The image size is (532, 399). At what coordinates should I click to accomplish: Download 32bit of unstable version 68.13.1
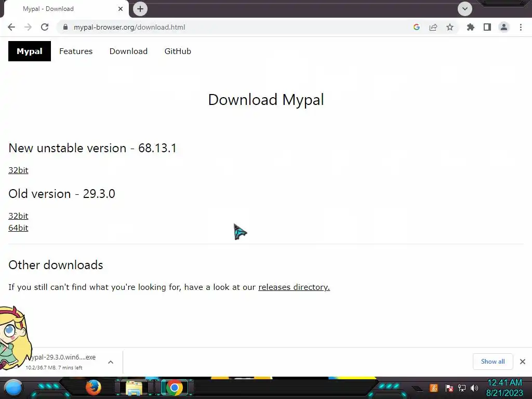(18, 170)
